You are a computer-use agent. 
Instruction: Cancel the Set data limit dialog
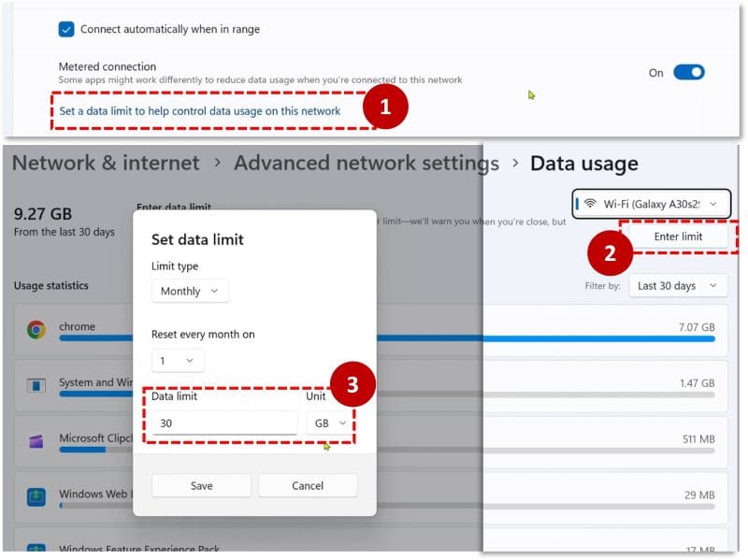(x=308, y=485)
